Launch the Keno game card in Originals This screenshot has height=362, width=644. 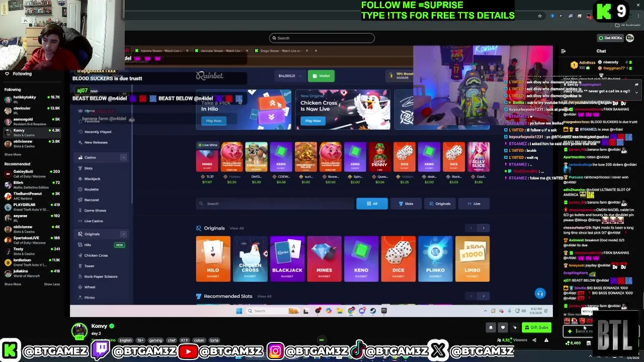(361, 258)
